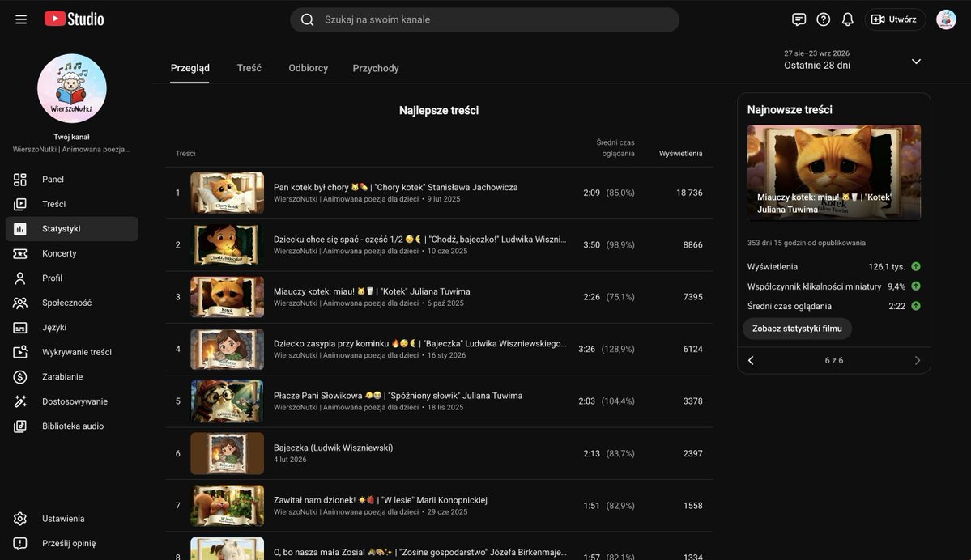Open Bajeczka row 6 thumbnail
This screenshot has width=971, height=560.
coord(228,453)
